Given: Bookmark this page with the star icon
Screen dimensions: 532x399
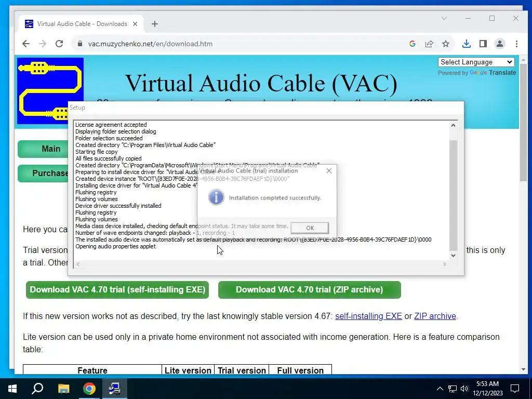Looking at the screenshot, I should point(445,44).
